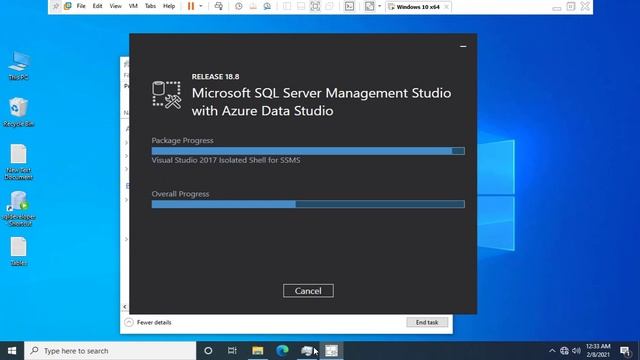Open the VM menu

pyautogui.click(x=133, y=6)
